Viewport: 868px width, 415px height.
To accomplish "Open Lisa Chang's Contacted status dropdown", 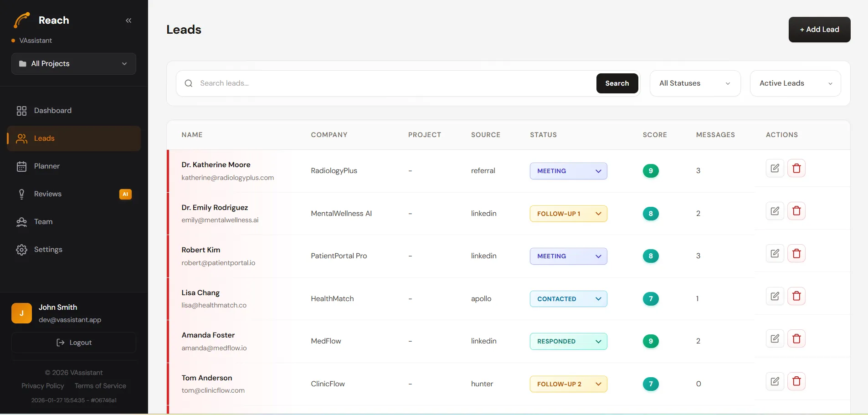I will point(568,299).
